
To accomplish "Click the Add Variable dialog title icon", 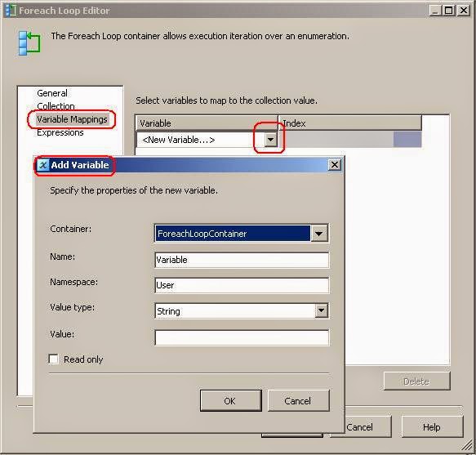I will pos(43,165).
